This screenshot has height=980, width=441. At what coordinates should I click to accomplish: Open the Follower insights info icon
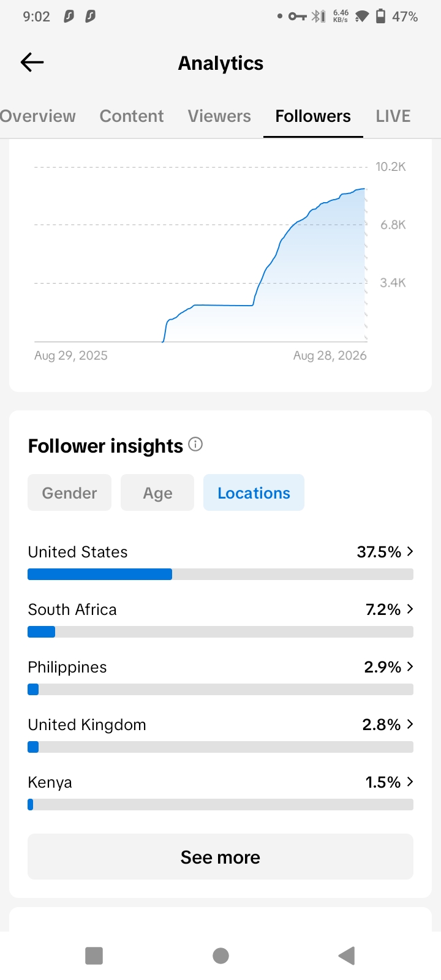click(x=195, y=444)
